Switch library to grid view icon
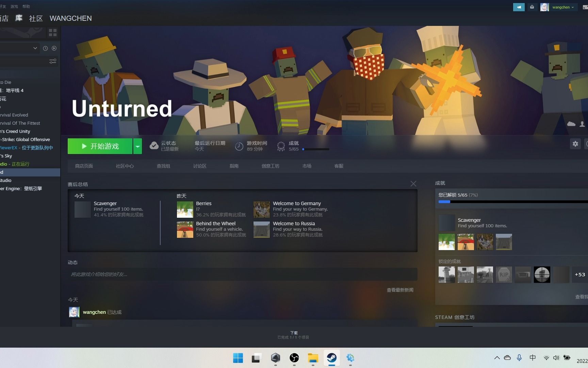This screenshot has width=588, height=368. coord(53,33)
